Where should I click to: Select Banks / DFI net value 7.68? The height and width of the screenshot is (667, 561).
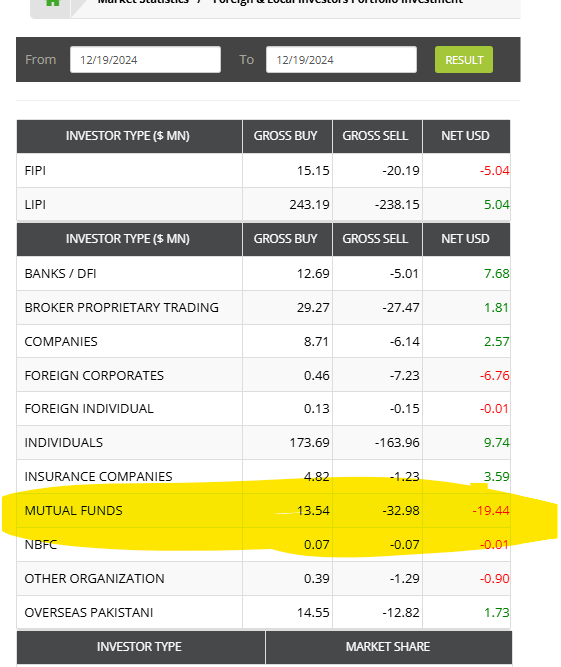[x=497, y=274]
